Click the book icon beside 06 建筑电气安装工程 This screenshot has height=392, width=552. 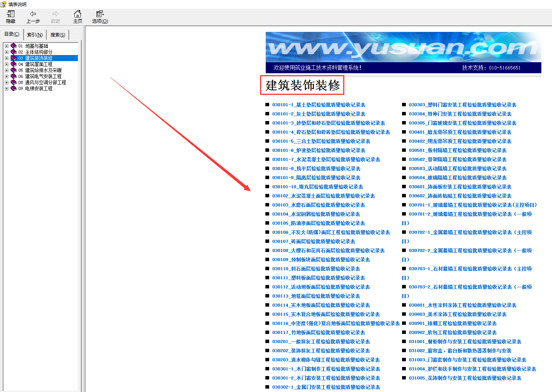coord(14,76)
